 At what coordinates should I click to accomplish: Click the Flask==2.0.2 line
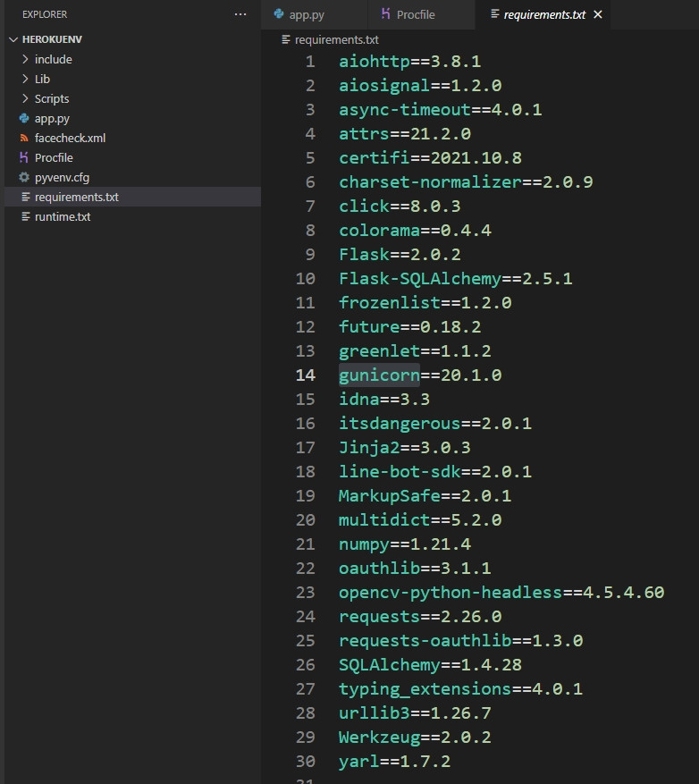coord(400,255)
